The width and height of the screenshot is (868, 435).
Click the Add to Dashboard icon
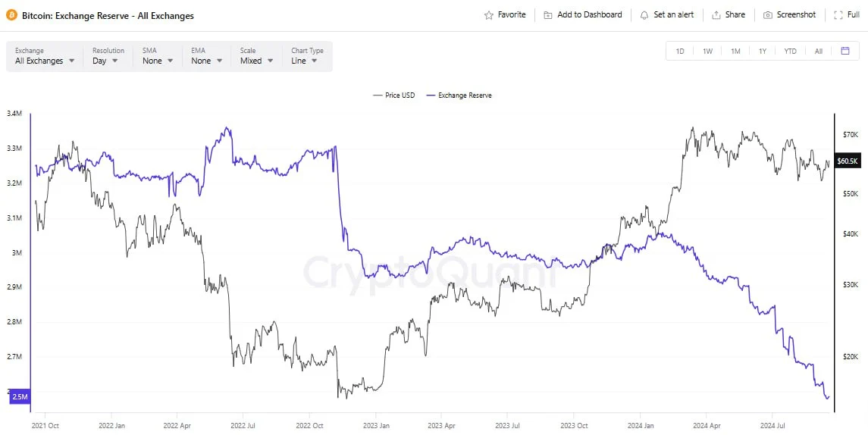(548, 15)
